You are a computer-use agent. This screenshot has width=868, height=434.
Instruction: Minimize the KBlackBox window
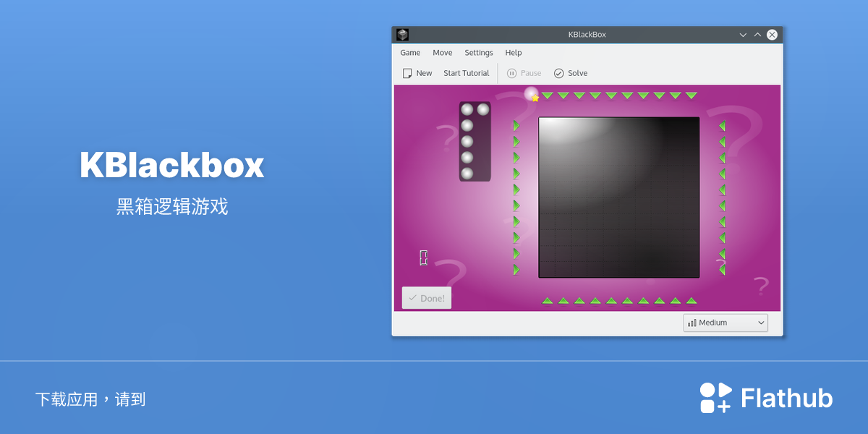coord(743,34)
